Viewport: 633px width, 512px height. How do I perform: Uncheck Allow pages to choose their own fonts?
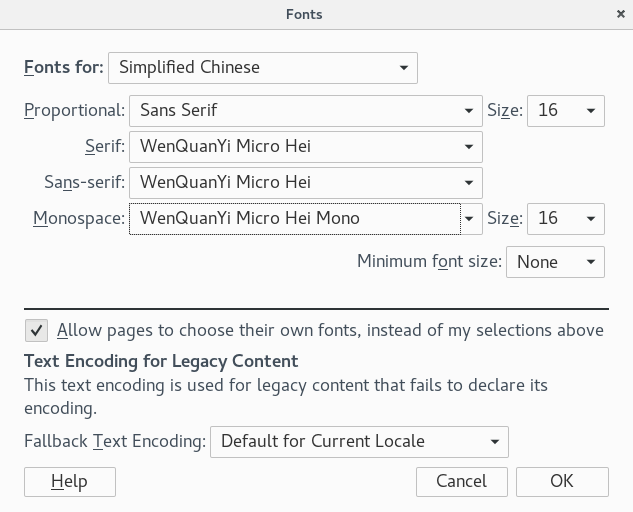[x=36, y=330]
